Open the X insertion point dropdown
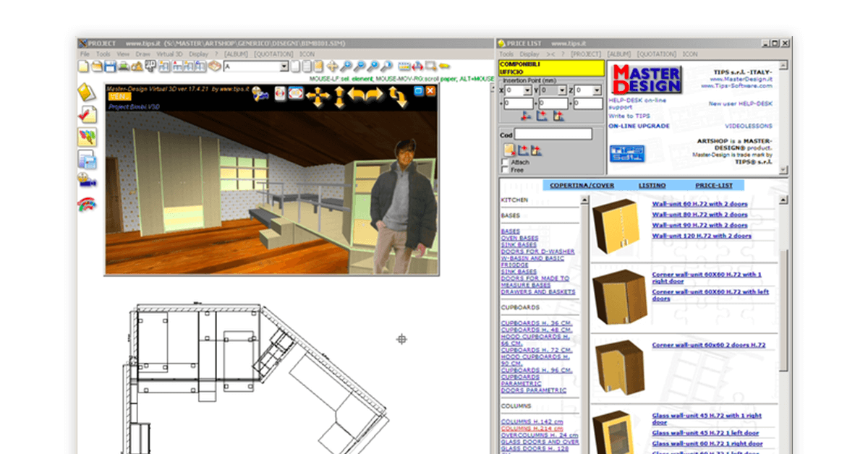 coord(527,90)
